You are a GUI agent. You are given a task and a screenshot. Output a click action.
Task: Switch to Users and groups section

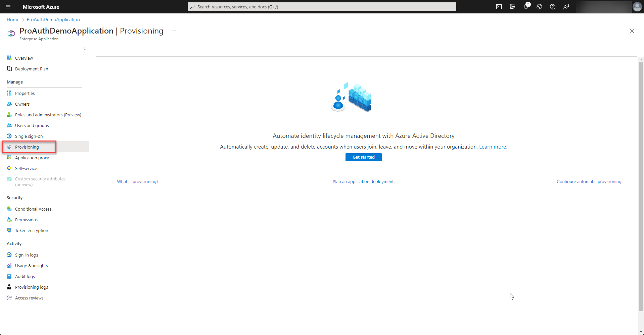pos(32,125)
